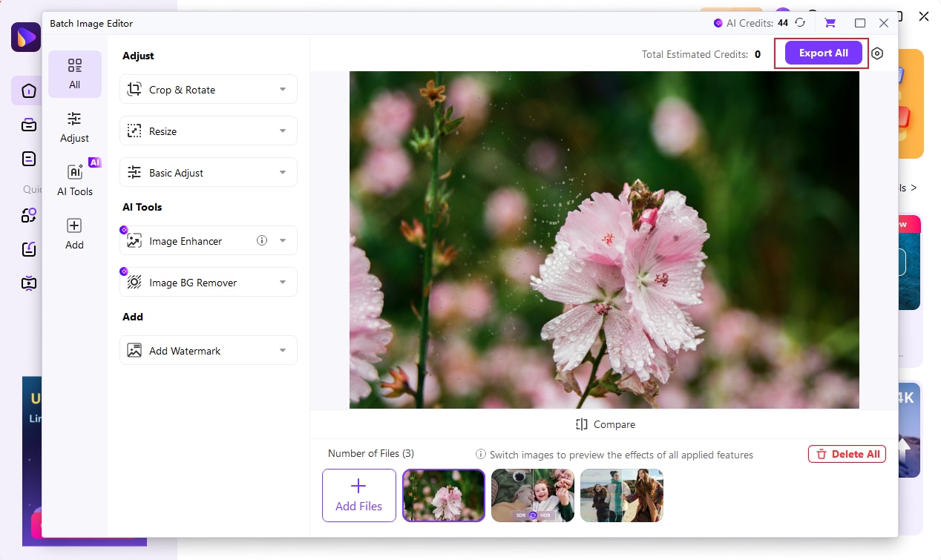The image size is (941, 560).
Task: Select the pink flower thumbnail
Action: tap(444, 495)
